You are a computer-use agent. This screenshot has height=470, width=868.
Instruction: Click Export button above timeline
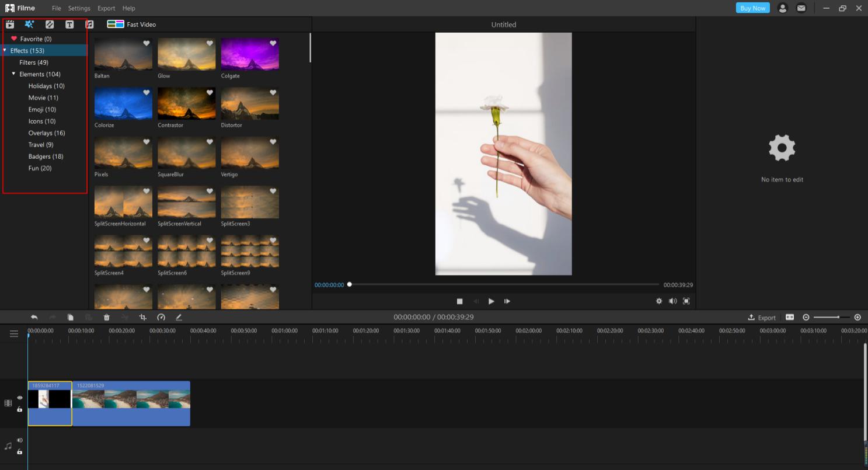click(762, 318)
